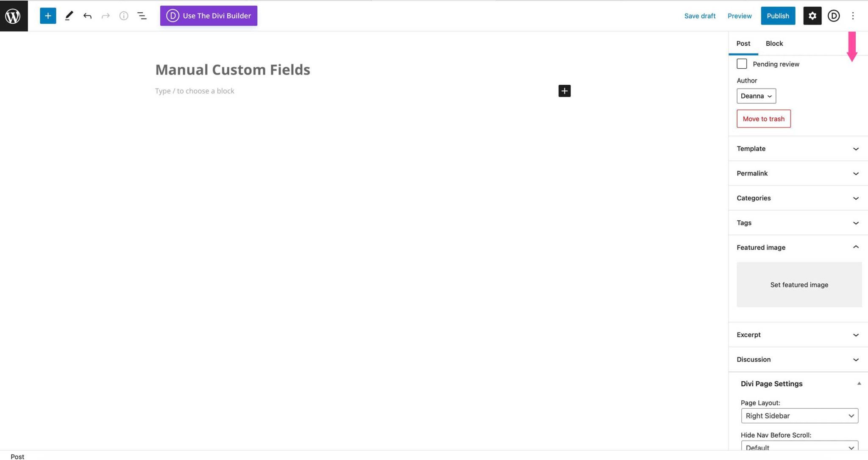
Task: Open the block inserter in the toolbar
Action: pyautogui.click(x=48, y=16)
